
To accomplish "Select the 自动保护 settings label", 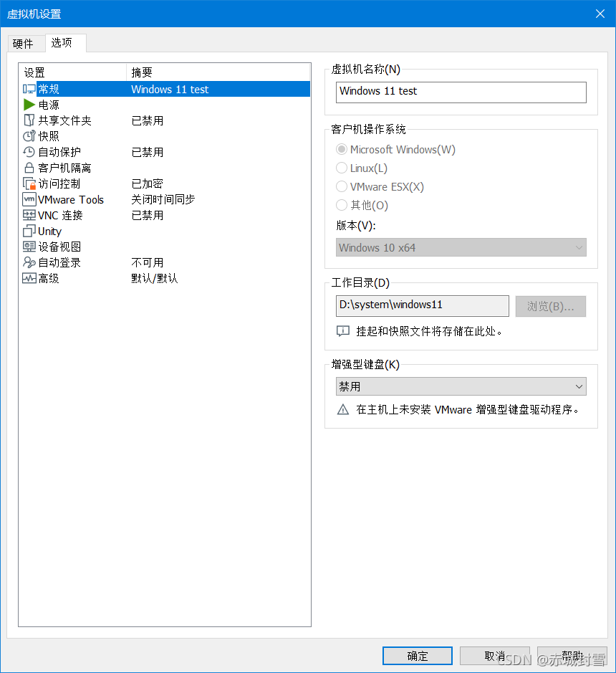I will (59, 153).
